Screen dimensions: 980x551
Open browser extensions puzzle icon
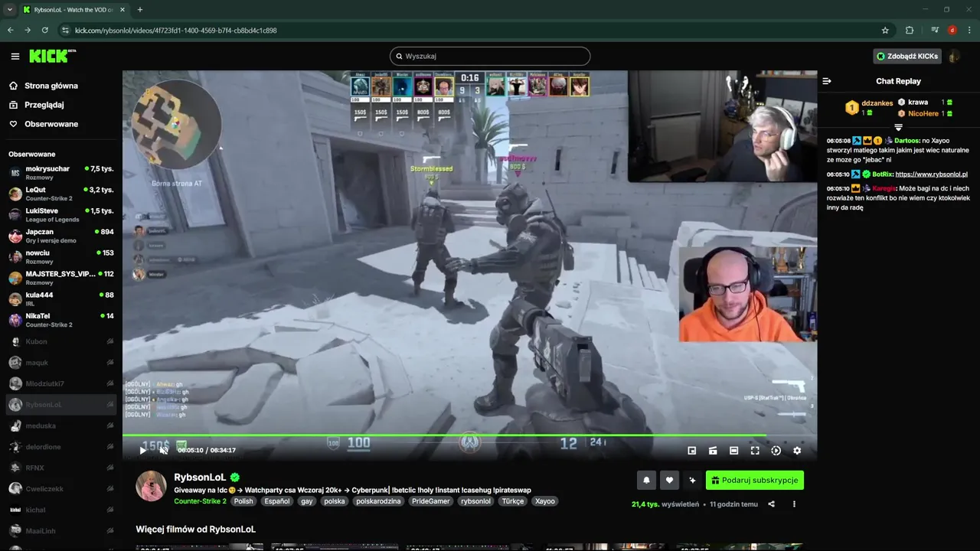(910, 30)
